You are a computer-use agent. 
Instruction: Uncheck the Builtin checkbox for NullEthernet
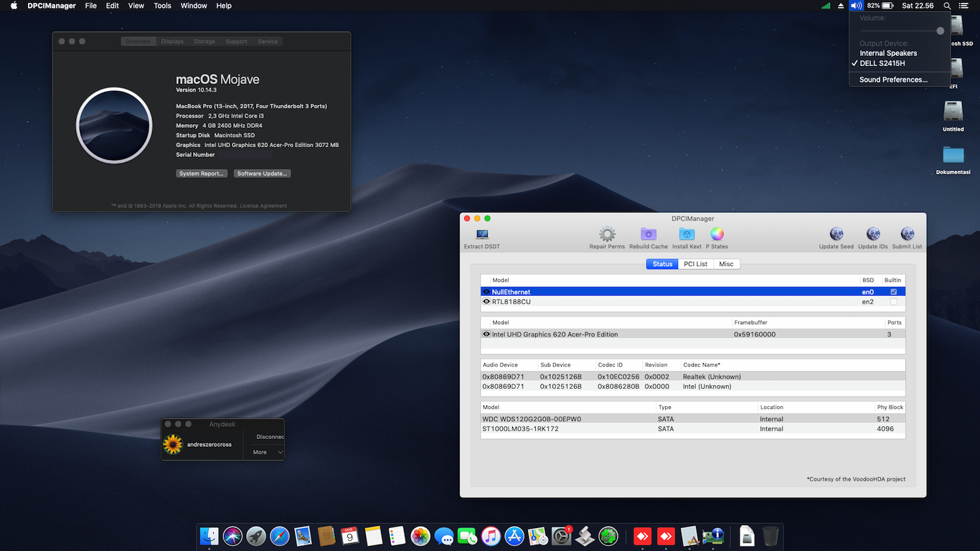(x=893, y=292)
